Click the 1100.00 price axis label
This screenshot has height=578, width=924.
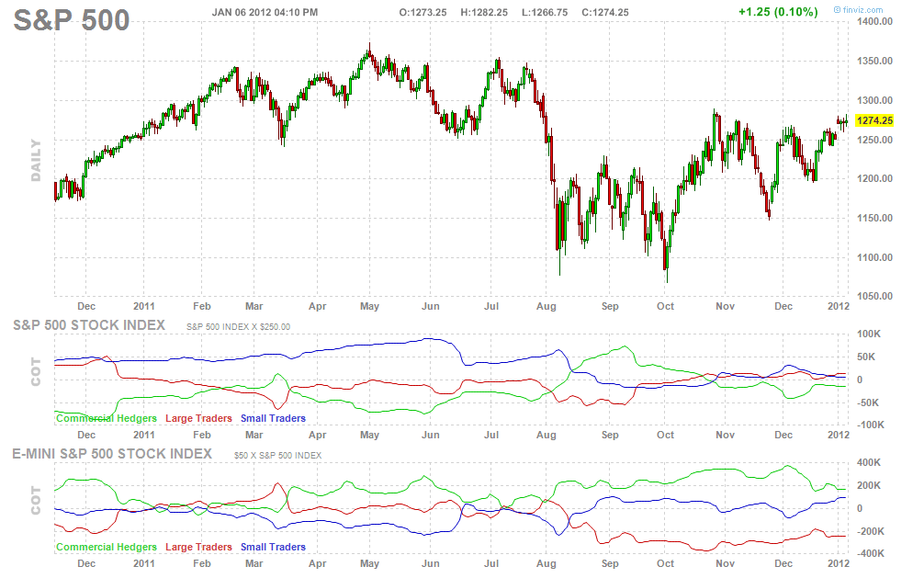coord(874,257)
